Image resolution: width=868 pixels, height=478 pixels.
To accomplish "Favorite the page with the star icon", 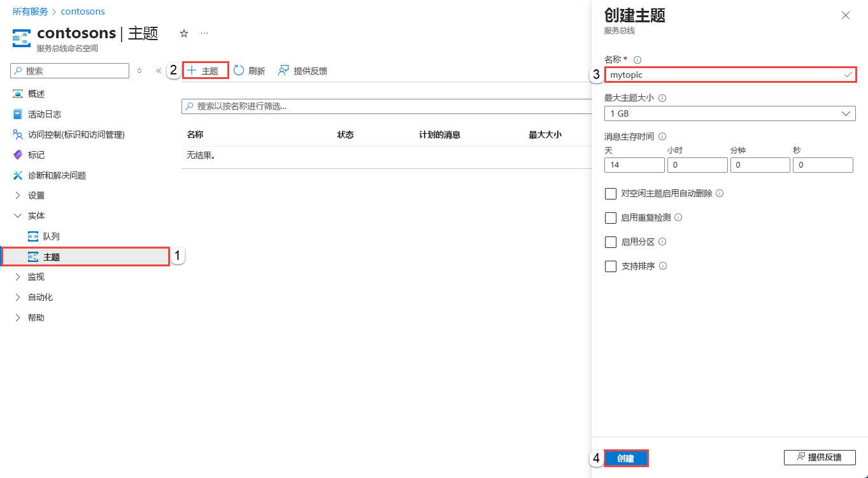I will pyautogui.click(x=184, y=33).
